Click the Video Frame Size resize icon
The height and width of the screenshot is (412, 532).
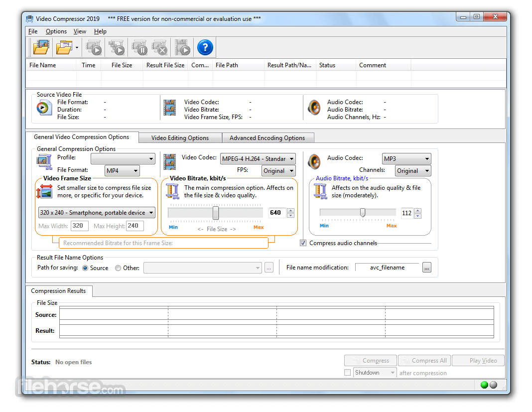point(44,191)
